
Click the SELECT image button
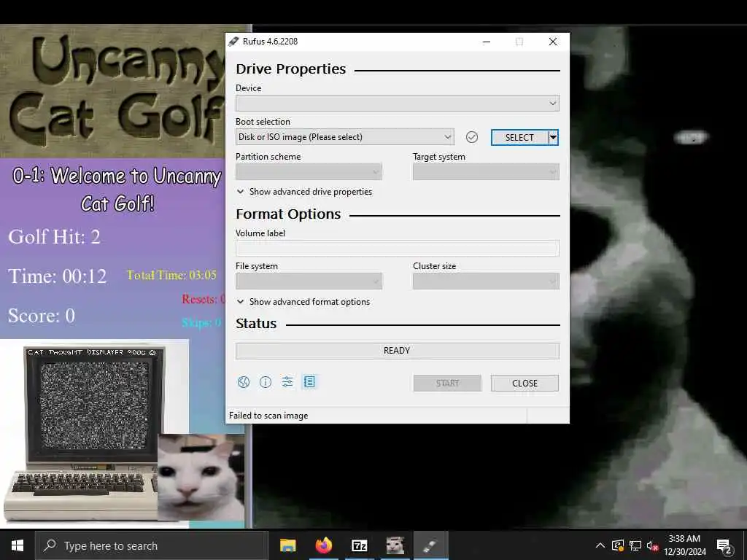519,137
